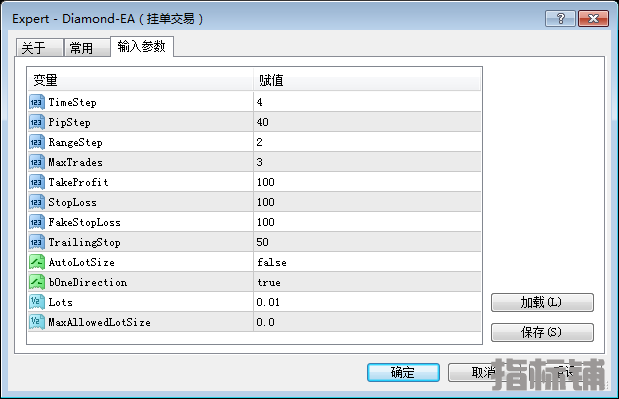Click the PipStep variable name
619x399 pixels.
tap(69, 123)
